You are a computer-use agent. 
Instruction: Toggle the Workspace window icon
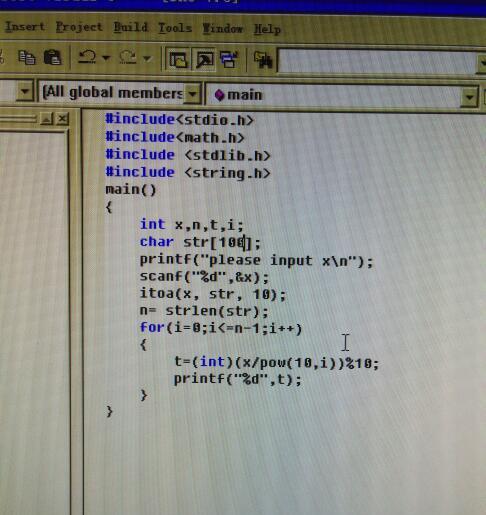click(x=178, y=60)
